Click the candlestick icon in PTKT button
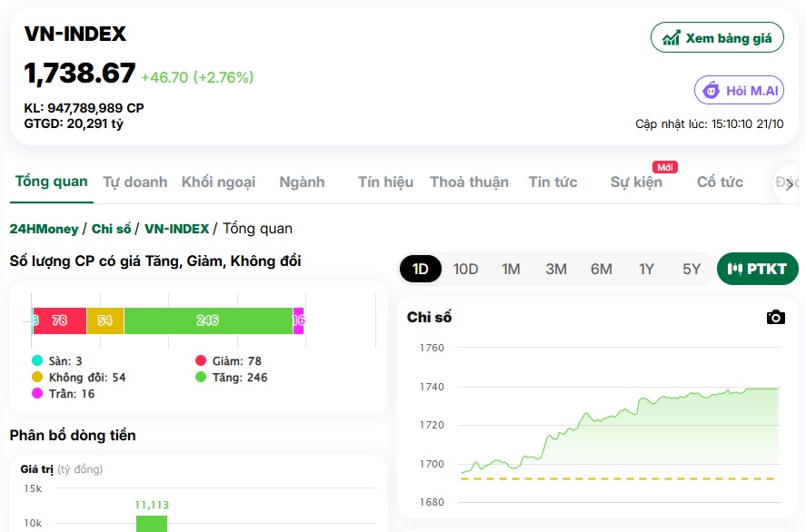This screenshot has height=532, width=806. 734,269
